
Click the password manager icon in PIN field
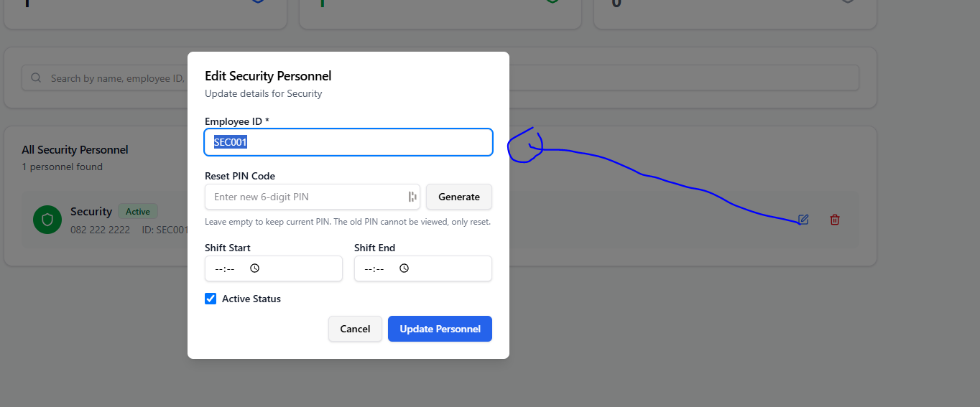[x=412, y=197]
